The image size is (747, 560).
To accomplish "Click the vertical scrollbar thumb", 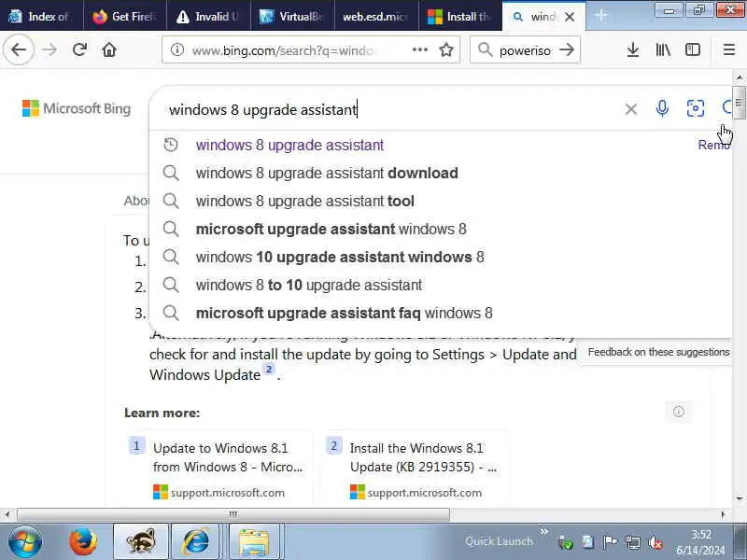I will [x=739, y=103].
